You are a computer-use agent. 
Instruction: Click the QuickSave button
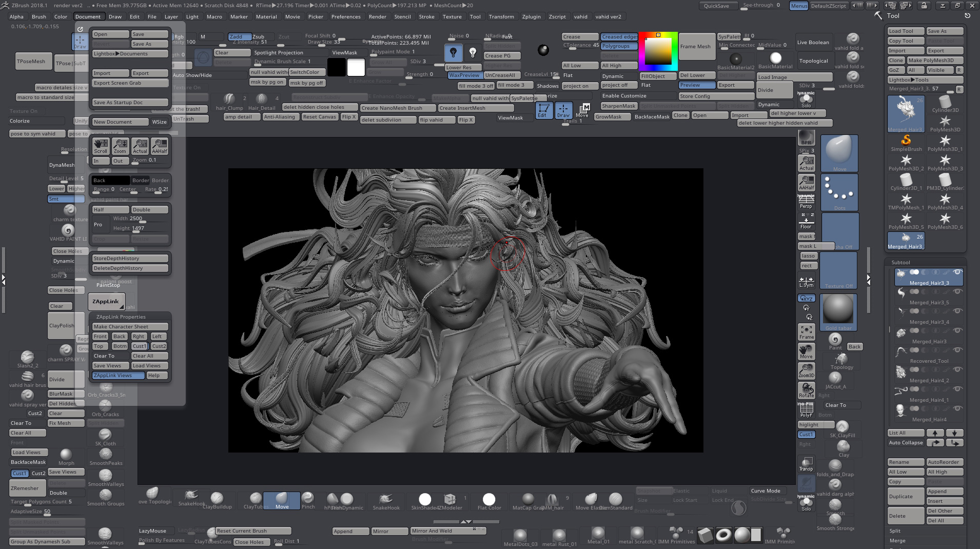click(718, 6)
